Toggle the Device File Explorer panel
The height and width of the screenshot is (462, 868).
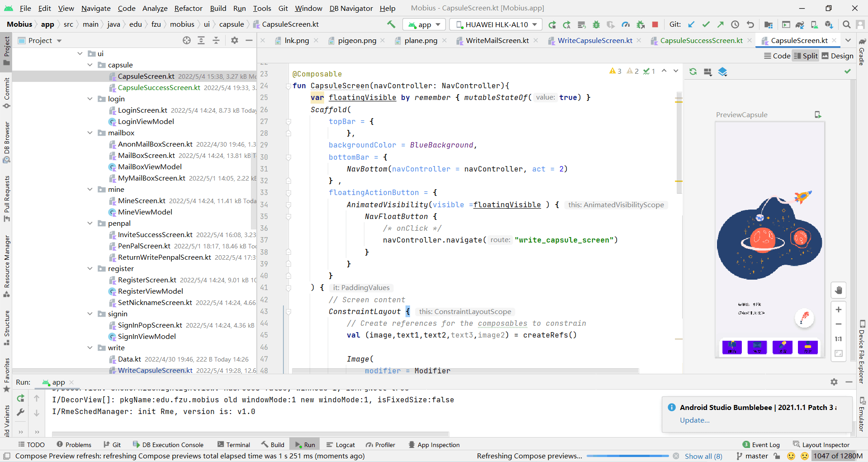pyautogui.click(x=862, y=352)
